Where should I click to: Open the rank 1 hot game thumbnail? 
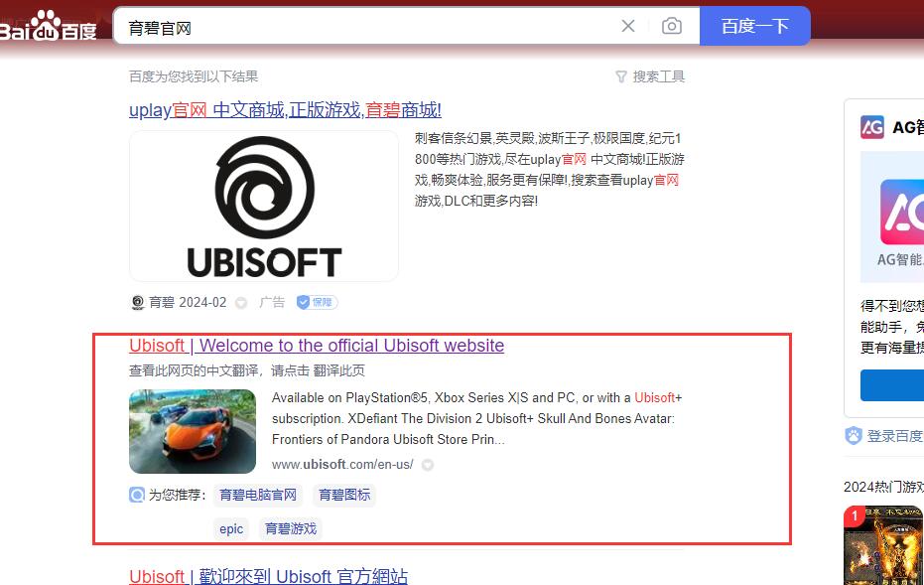pyautogui.click(x=883, y=545)
